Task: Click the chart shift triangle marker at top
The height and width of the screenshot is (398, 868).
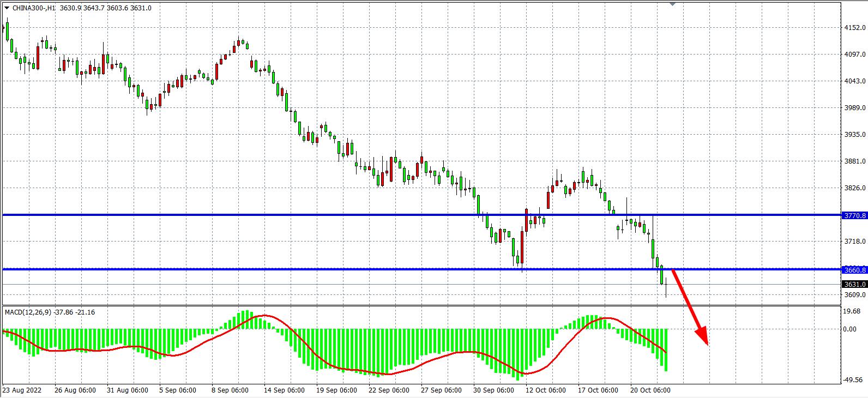Action: tap(672, 3)
